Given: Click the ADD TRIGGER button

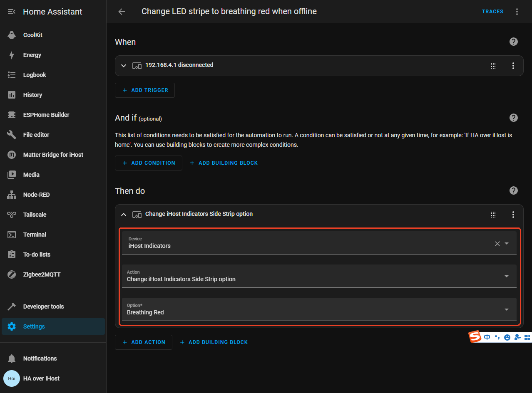Looking at the screenshot, I should point(145,90).
